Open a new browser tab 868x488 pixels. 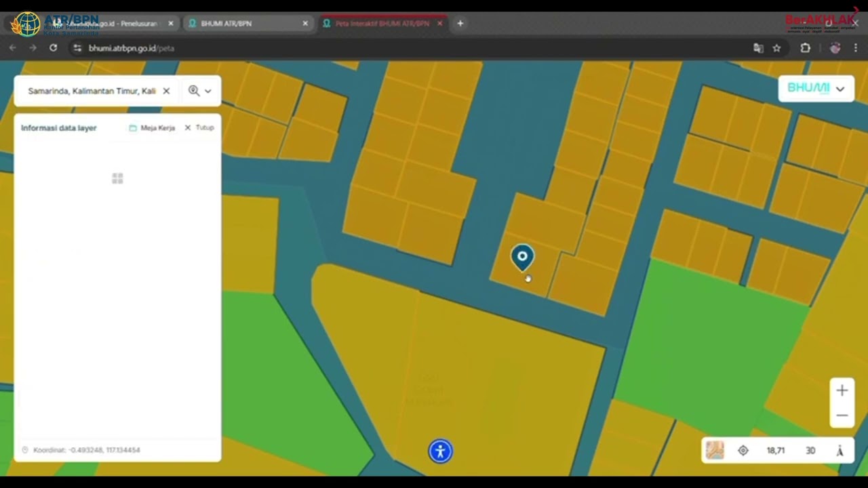460,24
